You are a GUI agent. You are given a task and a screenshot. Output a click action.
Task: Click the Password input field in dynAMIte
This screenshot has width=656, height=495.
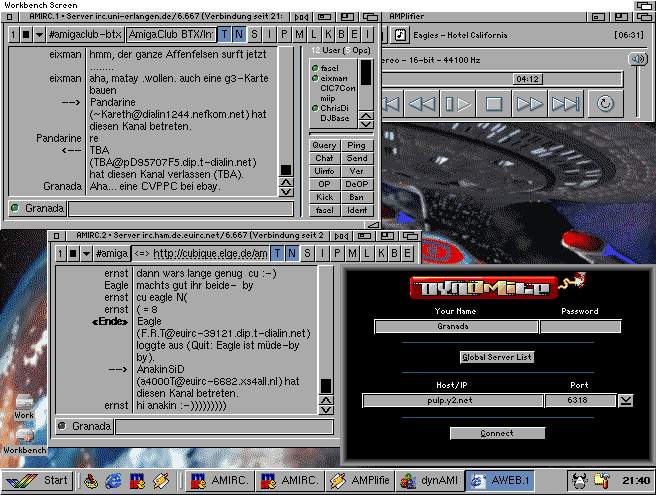pos(580,326)
